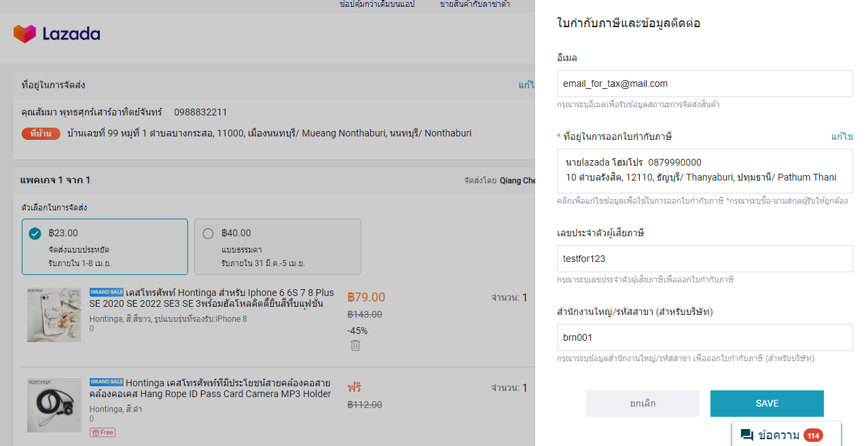Click the GRAND SALE badge on the iPhone case
Viewport: 868px width, 446px height.
click(x=107, y=293)
